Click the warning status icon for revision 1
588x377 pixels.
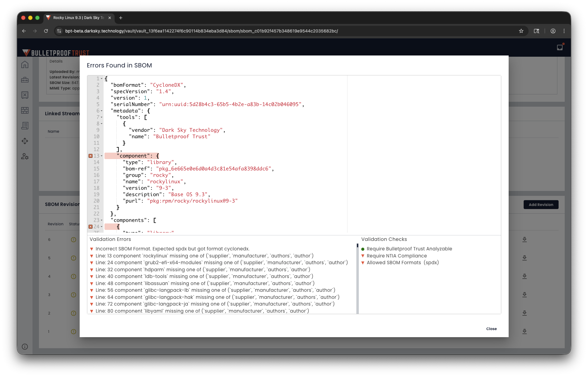tap(74, 332)
